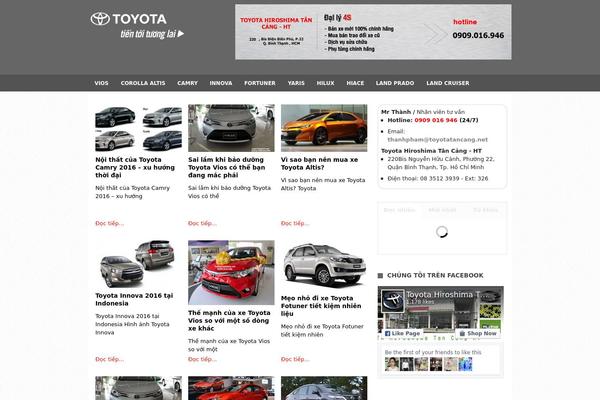Click the Shop Now Facebook button

(478, 333)
